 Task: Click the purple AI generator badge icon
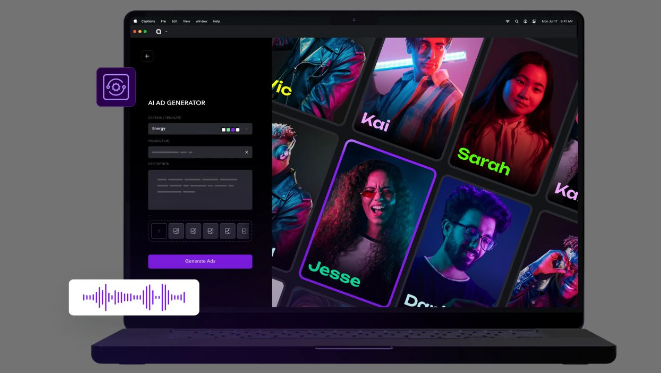(x=116, y=87)
